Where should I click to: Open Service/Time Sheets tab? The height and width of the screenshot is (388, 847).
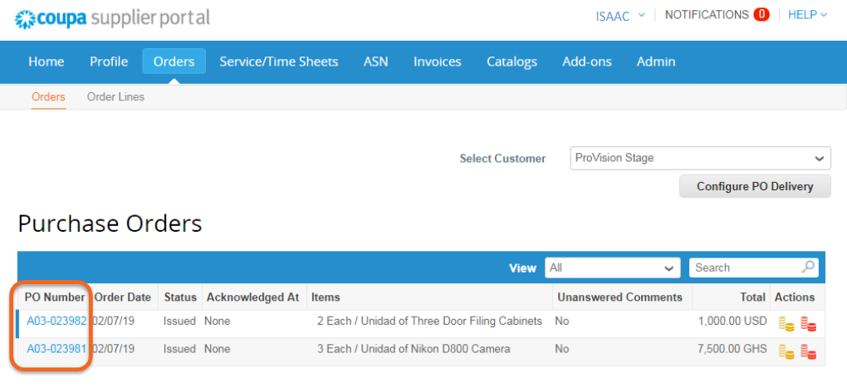279,62
